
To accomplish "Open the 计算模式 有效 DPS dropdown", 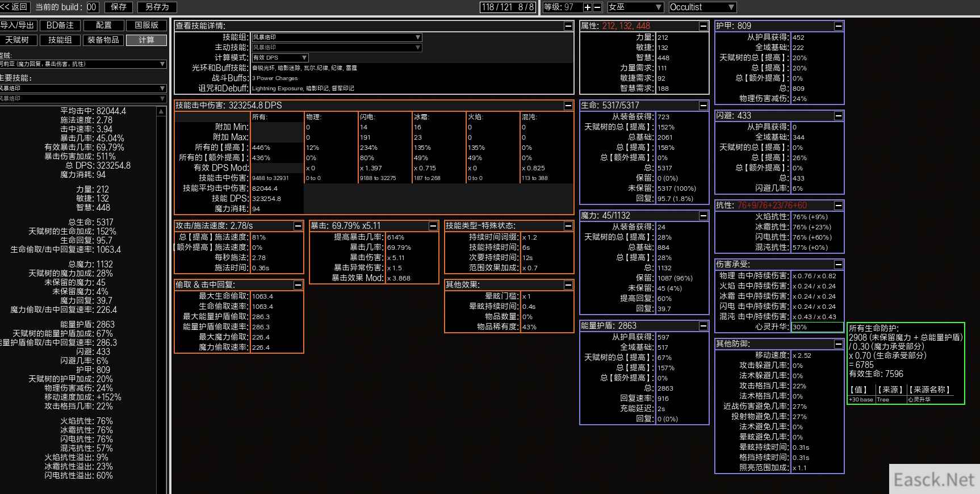I will click(x=280, y=58).
